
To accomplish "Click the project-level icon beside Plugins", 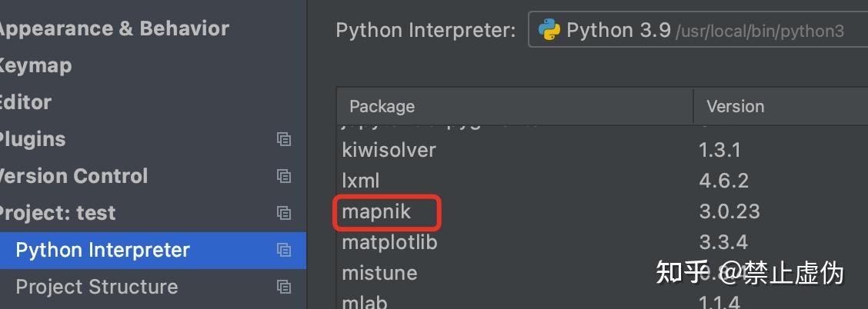I will point(284,139).
